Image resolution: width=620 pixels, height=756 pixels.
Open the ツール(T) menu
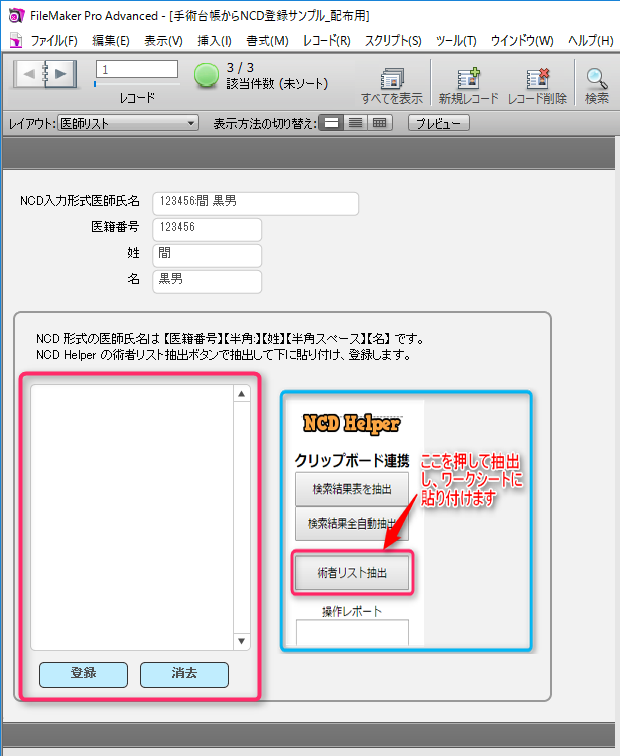point(456,40)
